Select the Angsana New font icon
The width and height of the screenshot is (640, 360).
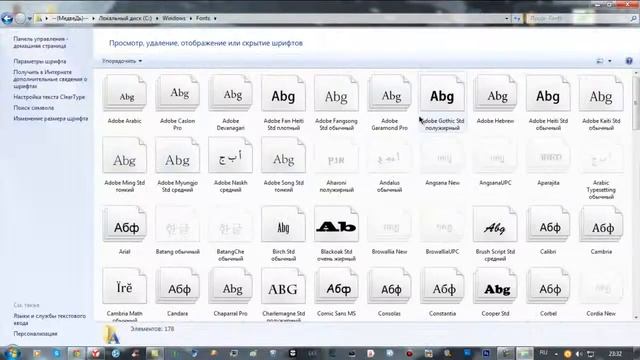[x=442, y=156]
